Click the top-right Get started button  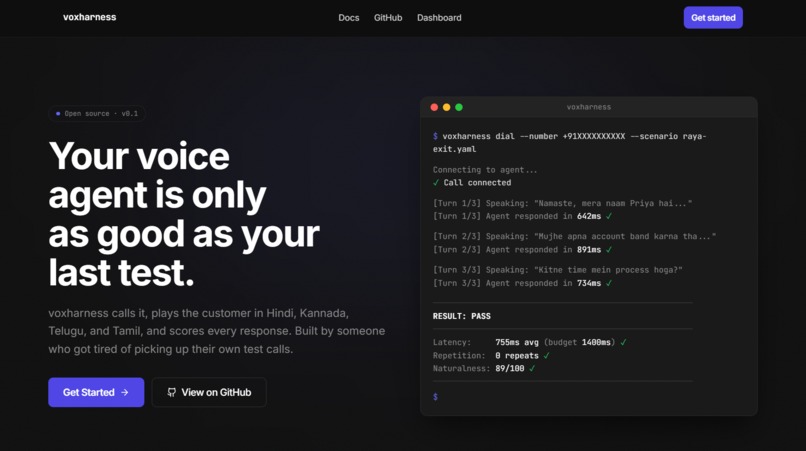[713, 17]
